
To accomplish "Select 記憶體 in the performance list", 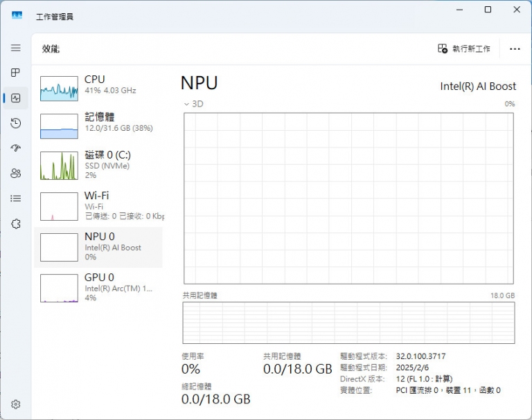I will 98,126.
